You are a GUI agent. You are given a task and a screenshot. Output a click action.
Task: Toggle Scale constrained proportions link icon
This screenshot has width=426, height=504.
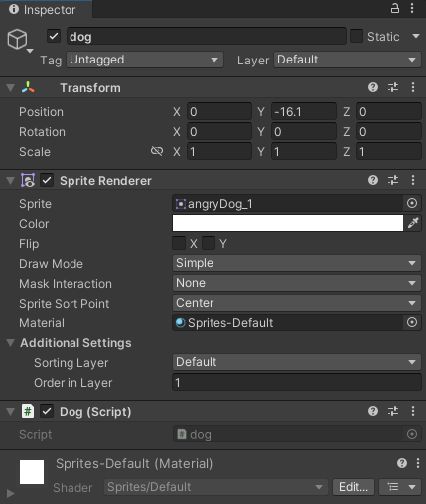[157, 151]
